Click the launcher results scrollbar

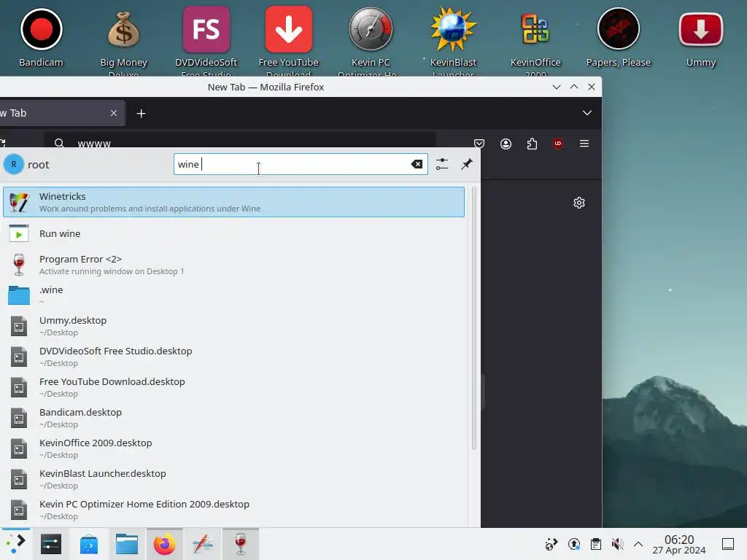(x=474, y=318)
